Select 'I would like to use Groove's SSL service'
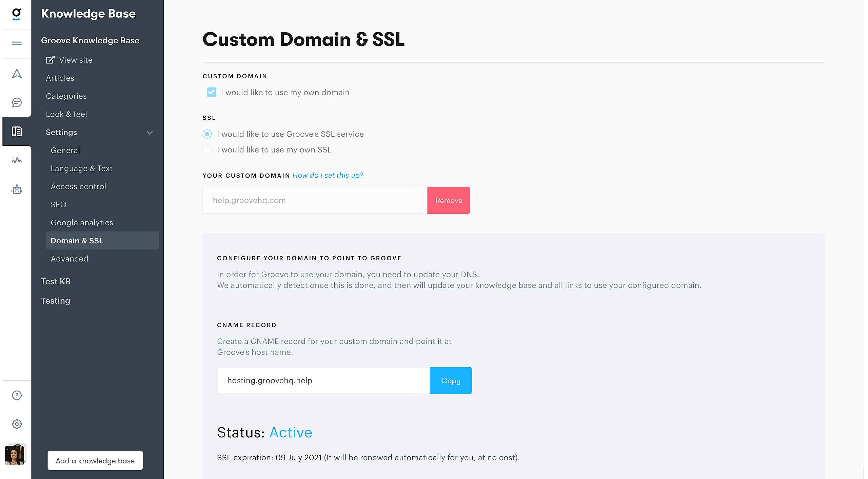Image resolution: width=868 pixels, height=479 pixels. point(207,134)
